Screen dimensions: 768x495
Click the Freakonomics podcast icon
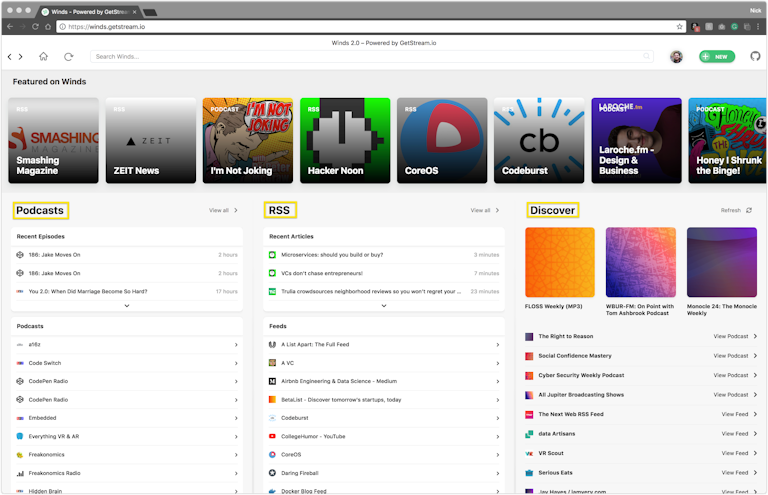pos(20,455)
